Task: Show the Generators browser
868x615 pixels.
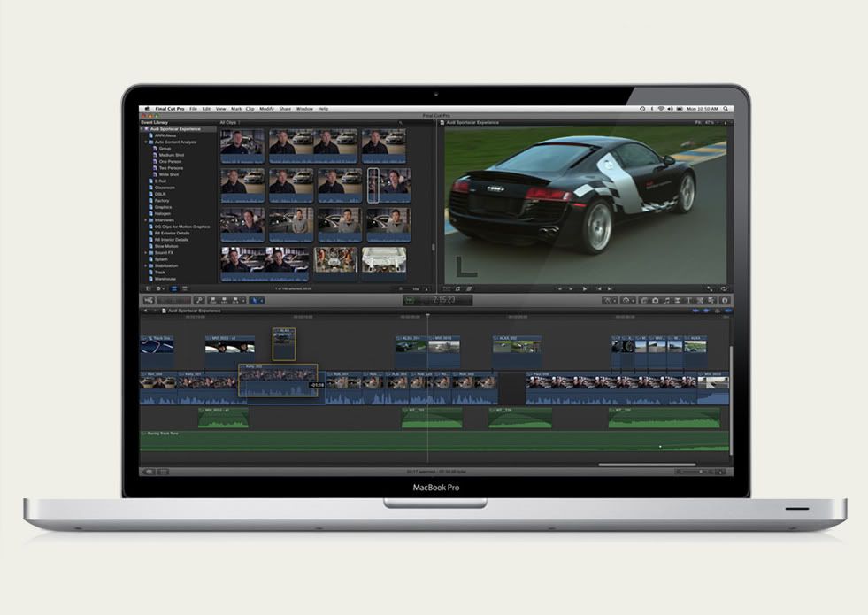Action: [700, 301]
